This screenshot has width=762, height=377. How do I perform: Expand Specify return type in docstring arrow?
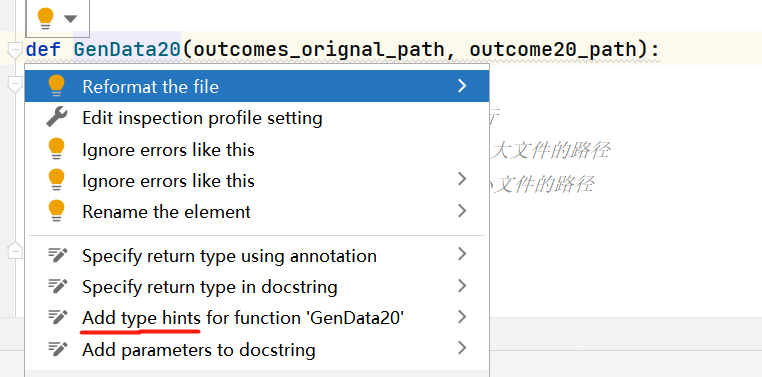pyautogui.click(x=462, y=286)
